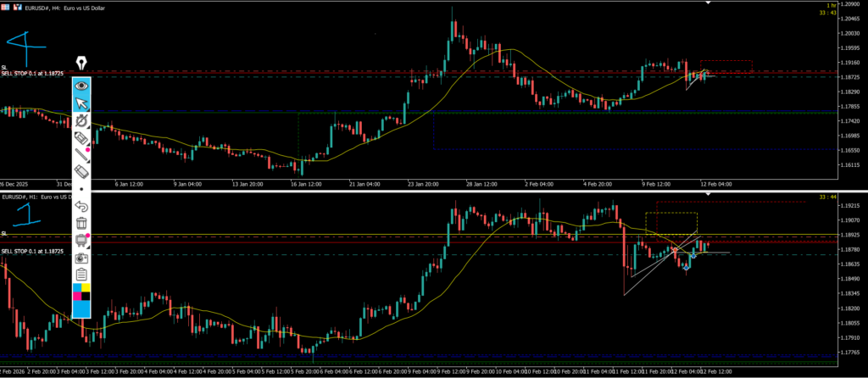Undo the last drawing stroke
The height and width of the screenshot is (378, 868).
click(81, 206)
